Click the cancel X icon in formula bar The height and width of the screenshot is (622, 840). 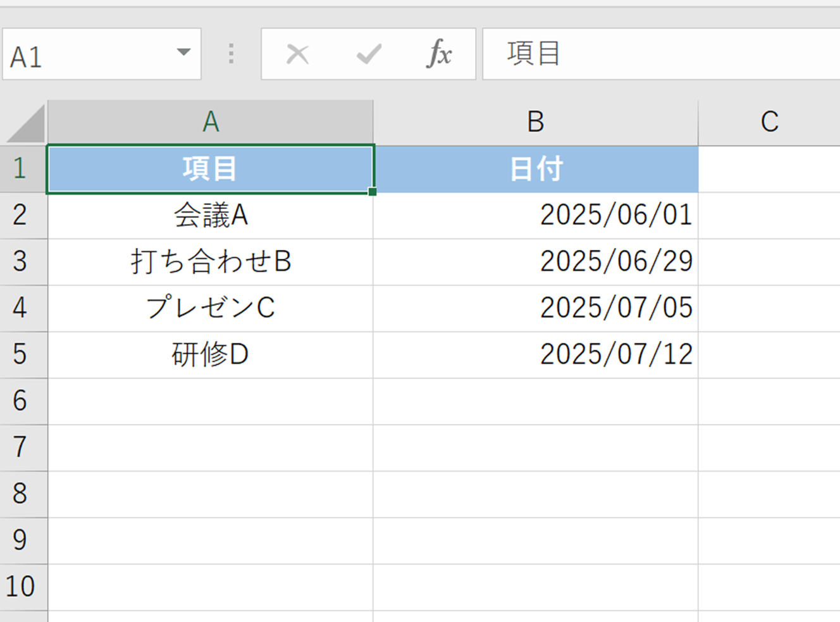297,54
